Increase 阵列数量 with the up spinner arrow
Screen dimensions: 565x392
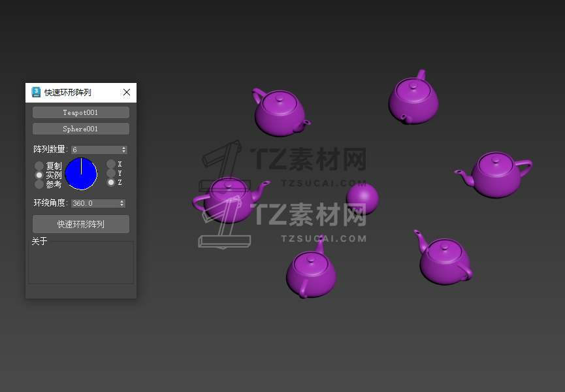124,148
